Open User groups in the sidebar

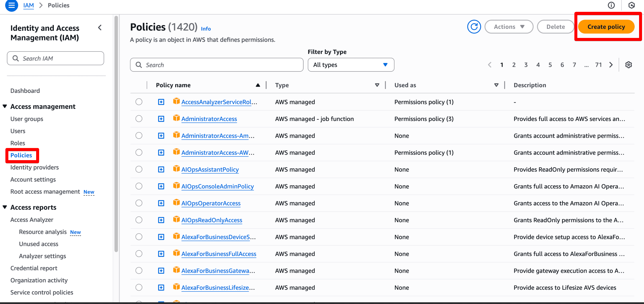27,119
